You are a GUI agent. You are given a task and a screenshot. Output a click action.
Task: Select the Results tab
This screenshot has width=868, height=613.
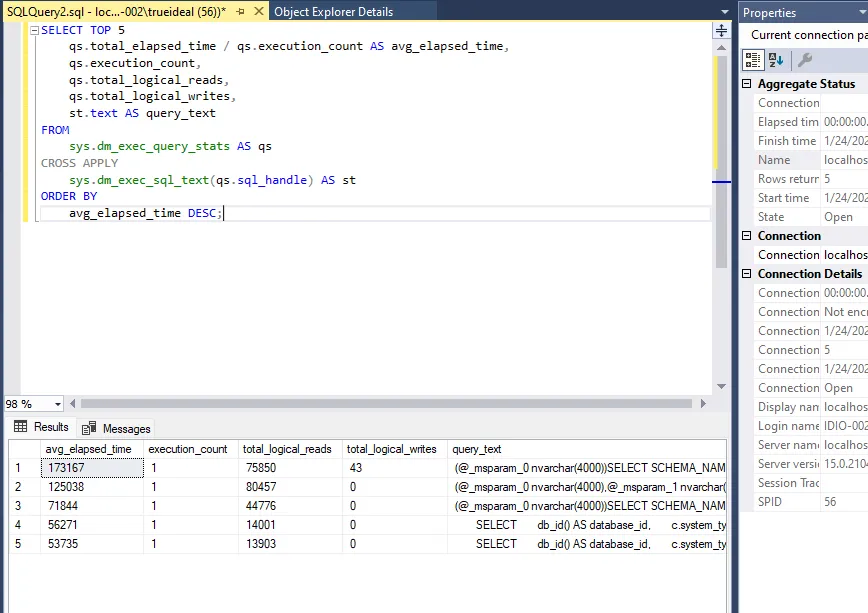(42, 427)
